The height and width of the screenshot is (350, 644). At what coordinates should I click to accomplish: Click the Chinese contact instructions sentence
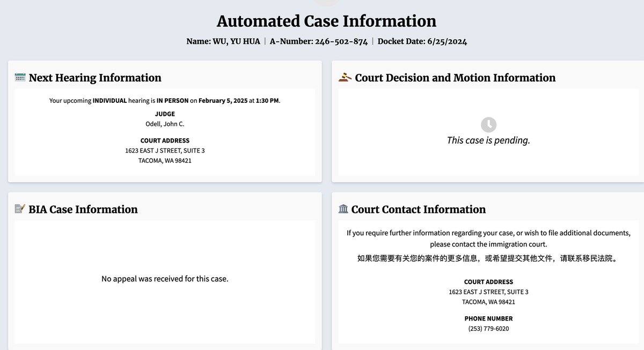pos(488,258)
